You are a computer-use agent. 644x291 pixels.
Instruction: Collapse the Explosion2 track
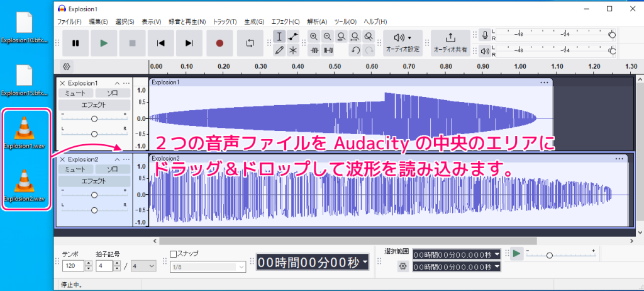coord(117,159)
